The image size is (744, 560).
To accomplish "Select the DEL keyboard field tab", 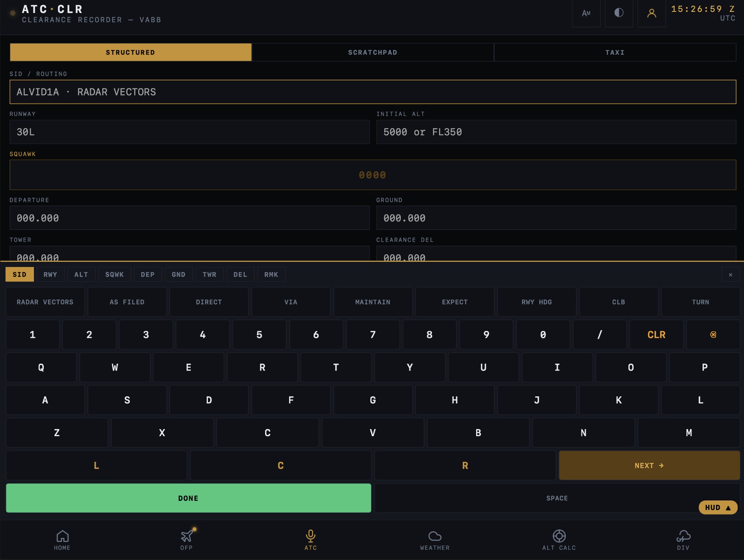I will point(240,274).
